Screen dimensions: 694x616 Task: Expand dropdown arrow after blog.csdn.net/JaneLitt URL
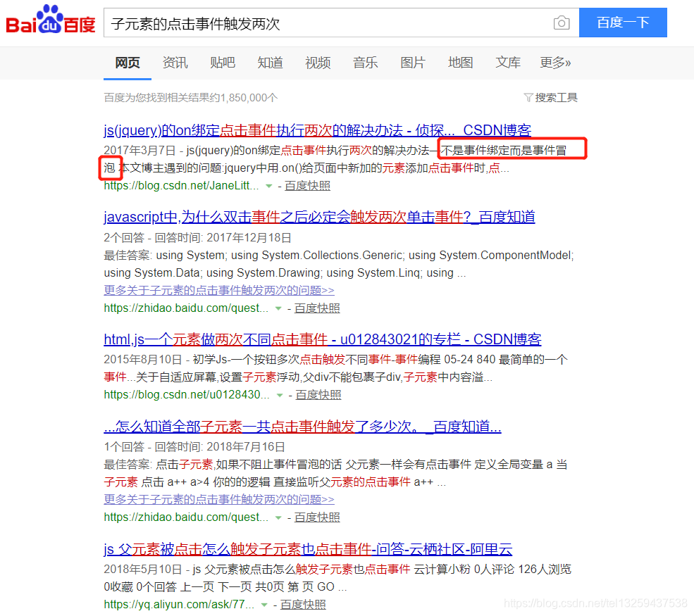pyautogui.click(x=268, y=186)
